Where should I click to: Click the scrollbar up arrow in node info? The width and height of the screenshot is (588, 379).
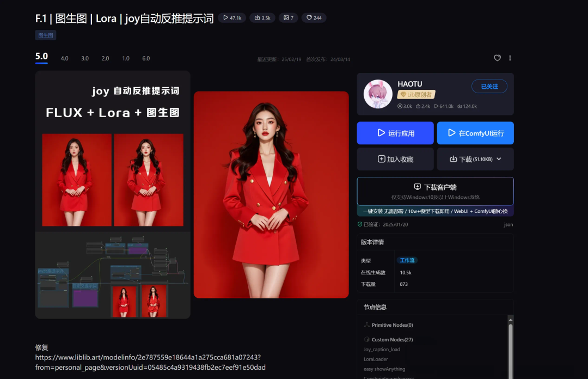point(510,320)
